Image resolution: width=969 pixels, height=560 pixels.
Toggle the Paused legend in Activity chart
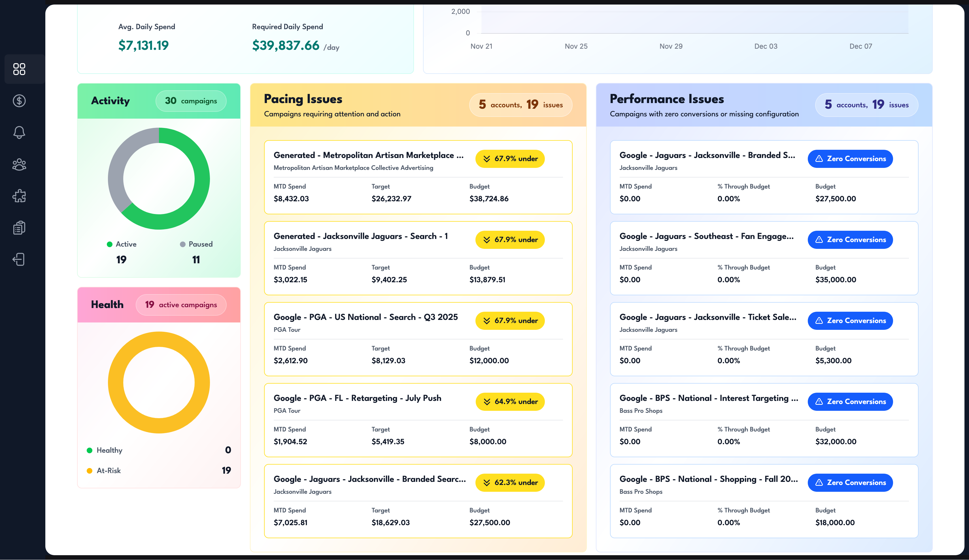coord(196,244)
